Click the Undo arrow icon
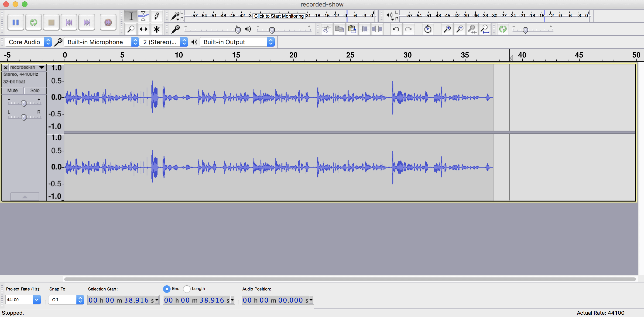This screenshot has height=317, width=644. click(396, 29)
